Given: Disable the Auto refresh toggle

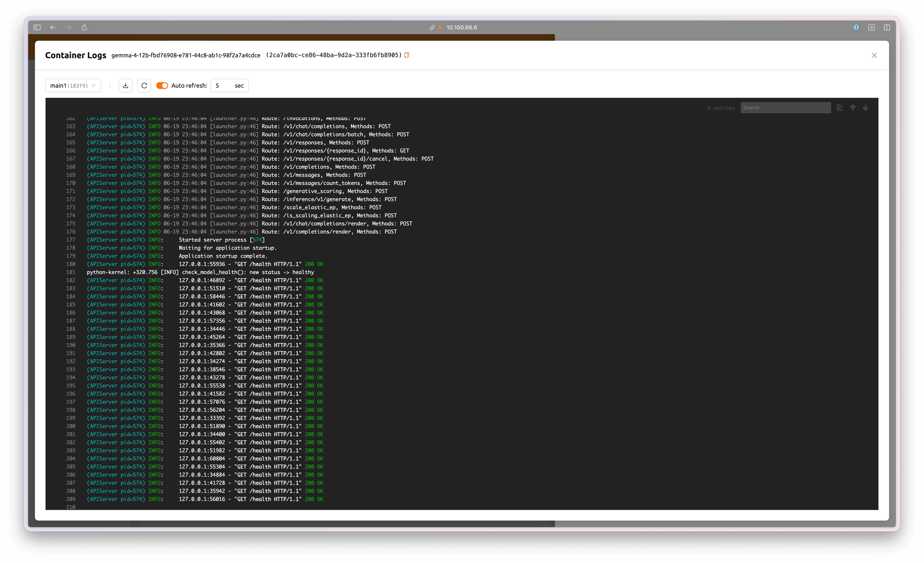Looking at the screenshot, I should click(162, 86).
